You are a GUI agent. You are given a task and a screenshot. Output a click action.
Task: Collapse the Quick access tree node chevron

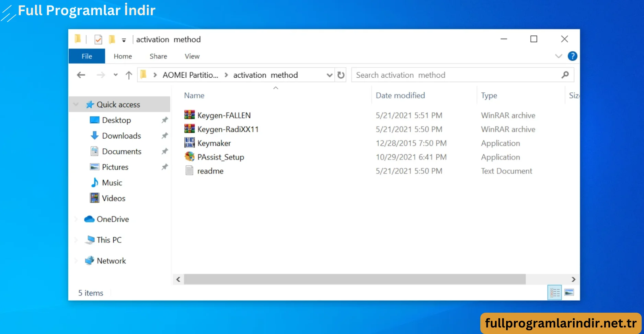pos(76,104)
